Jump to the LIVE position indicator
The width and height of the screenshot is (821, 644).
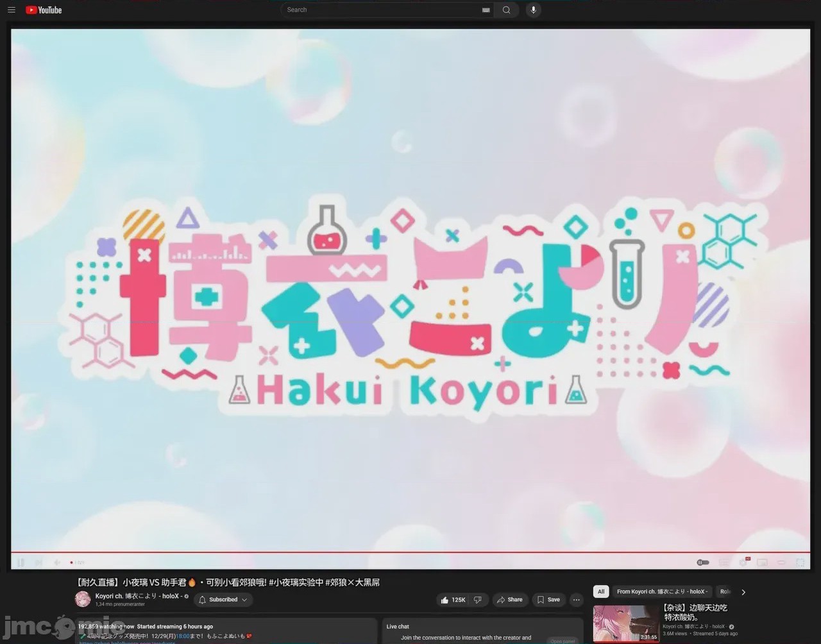(77, 563)
